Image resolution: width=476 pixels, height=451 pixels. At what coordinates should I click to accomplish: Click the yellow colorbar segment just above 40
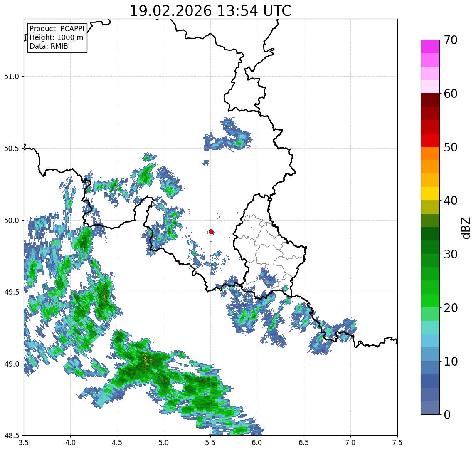(x=430, y=193)
